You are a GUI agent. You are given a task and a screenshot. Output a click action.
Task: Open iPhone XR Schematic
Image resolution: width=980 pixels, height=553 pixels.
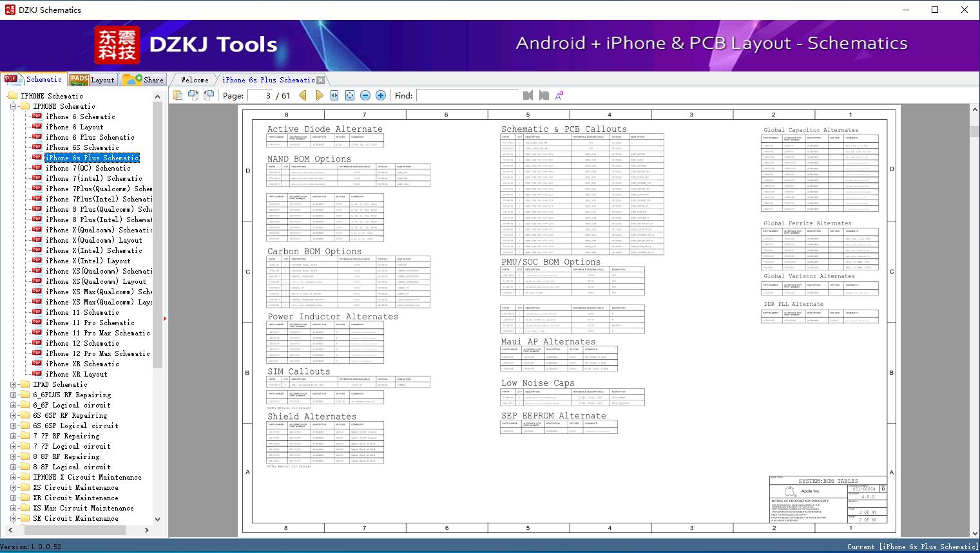82,364
